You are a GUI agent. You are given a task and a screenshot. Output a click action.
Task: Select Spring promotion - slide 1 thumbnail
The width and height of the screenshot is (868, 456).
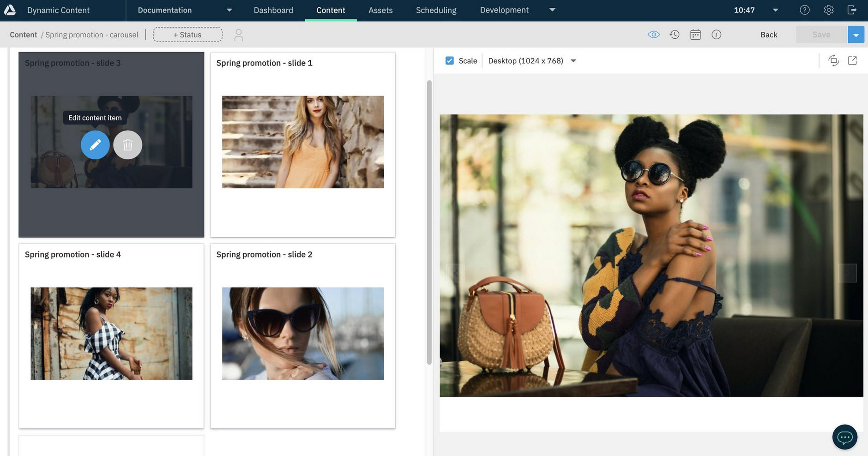pyautogui.click(x=303, y=142)
